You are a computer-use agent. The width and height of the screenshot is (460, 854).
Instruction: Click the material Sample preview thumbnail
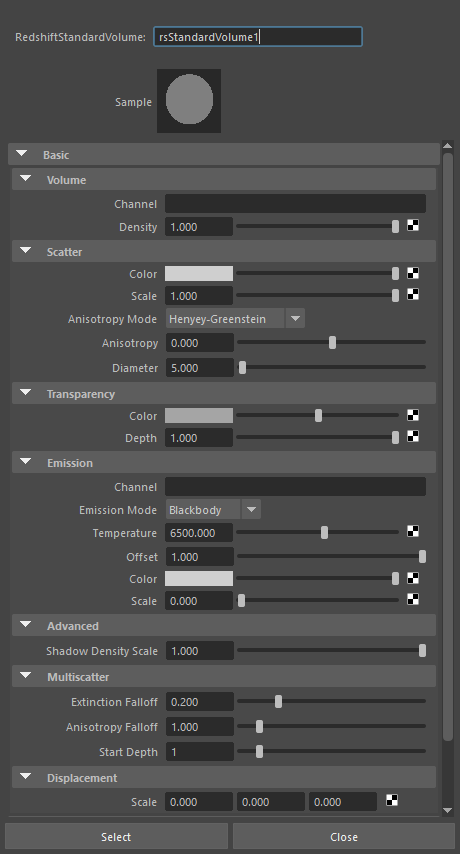tap(189, 101)
